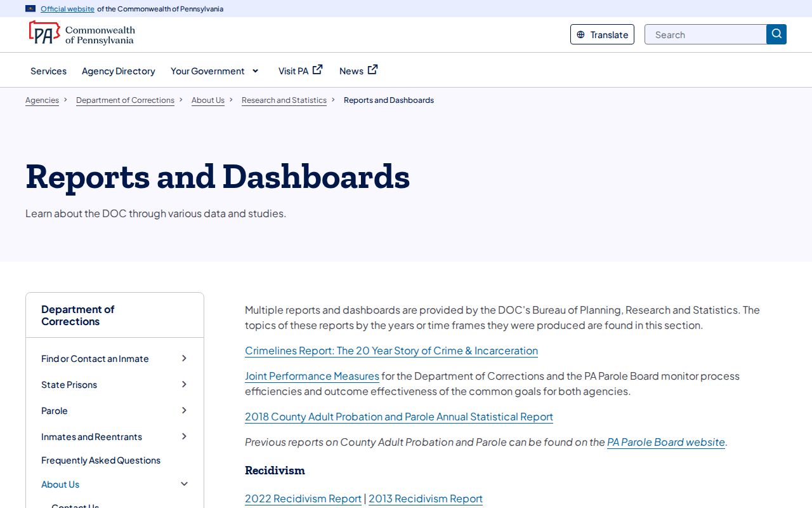Open Frequently Asked Questions in sidebar
The width and height of the screenshot is (812, 508).
click(x=101, y=460)
